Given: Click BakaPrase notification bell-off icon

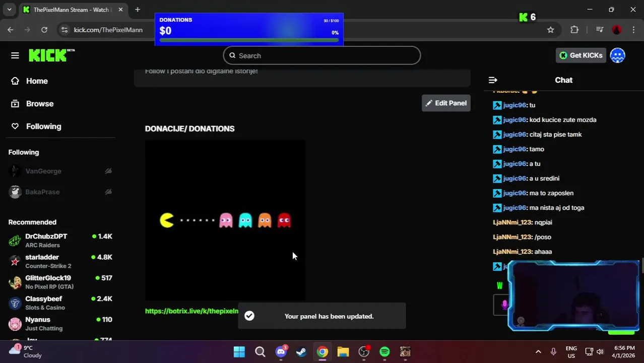Looking at the screenshot, I should point(108,192).
